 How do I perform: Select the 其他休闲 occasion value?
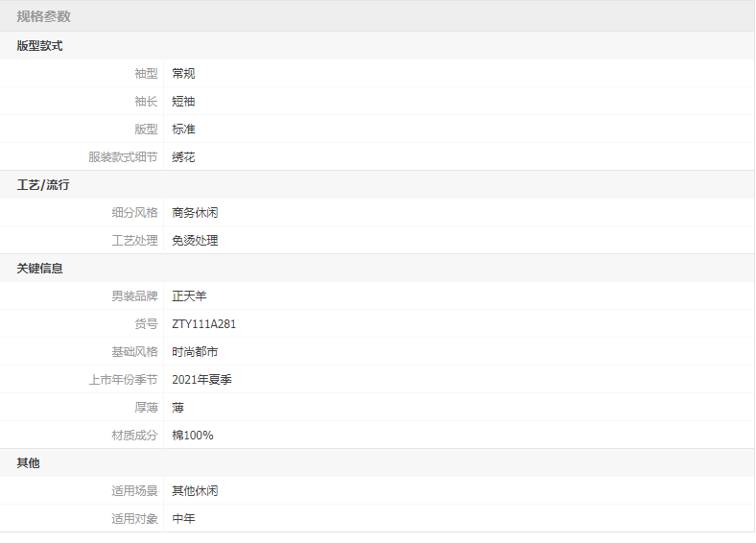tap(195, 490)
